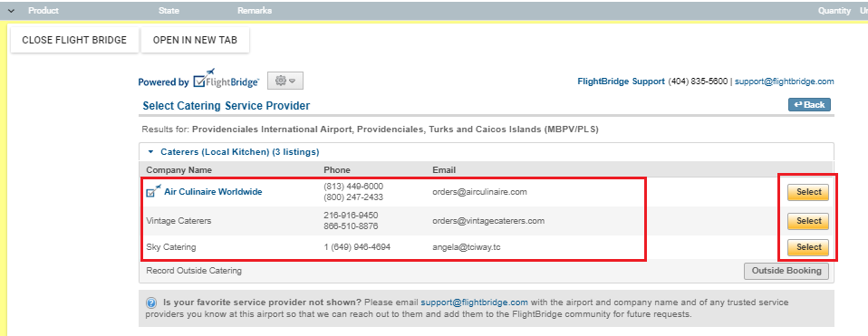Choose Select for Vintage Caterers
The width and height of the screenshot is (868, 336).
pos(808,221)
